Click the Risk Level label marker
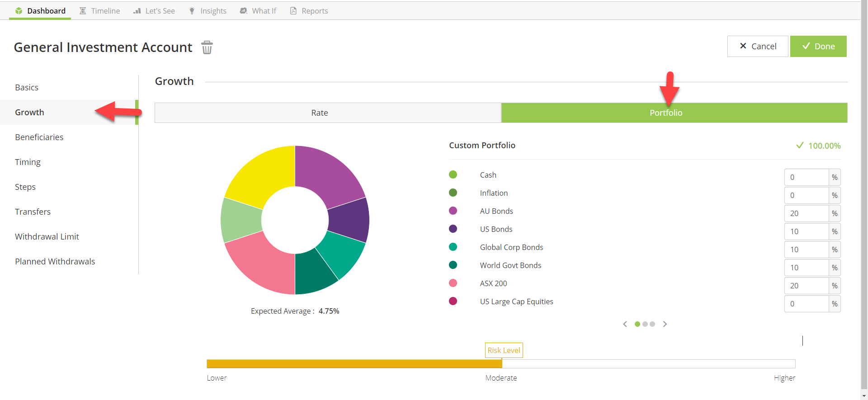This screenshot has height=400, width=868. click(x=504, y=350)
